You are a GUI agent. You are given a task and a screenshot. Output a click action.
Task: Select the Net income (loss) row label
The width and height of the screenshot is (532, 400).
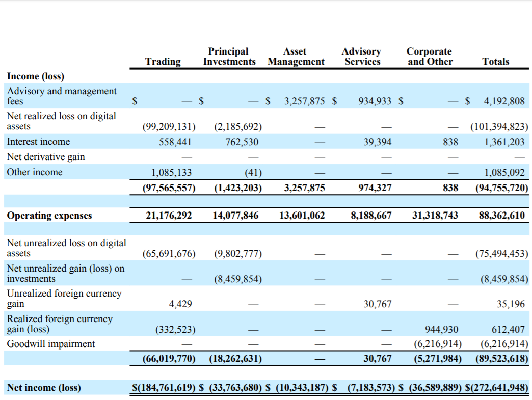tap(44, 387)
